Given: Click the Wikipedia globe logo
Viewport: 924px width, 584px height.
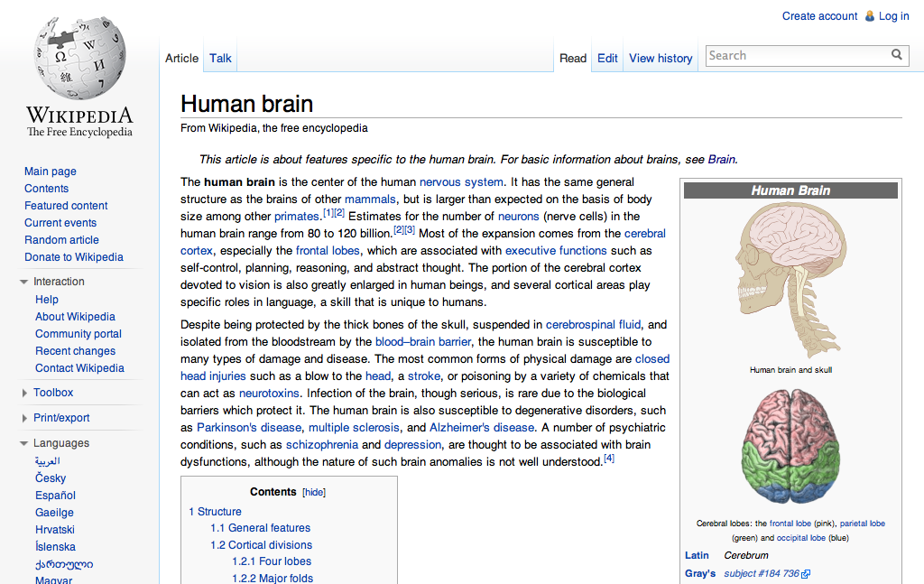Looking at the screenshot, I should click(x=79, y=58).
